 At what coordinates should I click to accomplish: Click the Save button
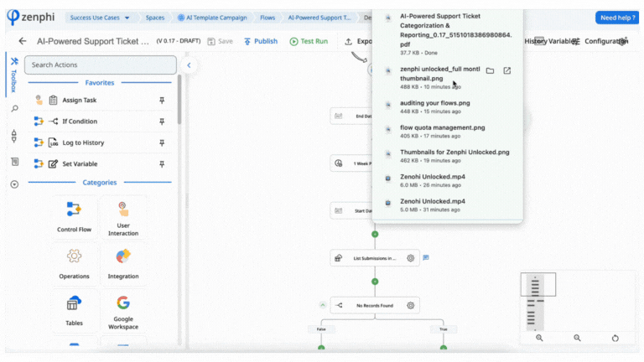(x=221, y=41)
